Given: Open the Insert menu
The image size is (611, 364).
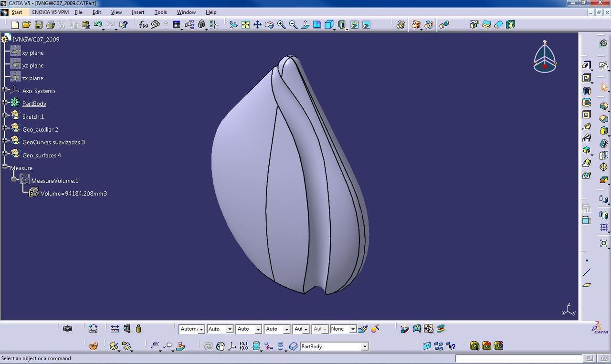Looking at the screenshot, I should click(137, 12).
